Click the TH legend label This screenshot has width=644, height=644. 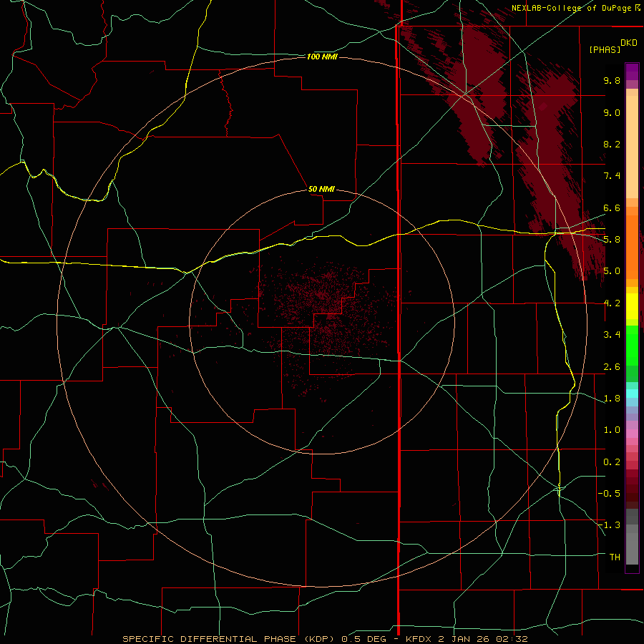point(615,557)
